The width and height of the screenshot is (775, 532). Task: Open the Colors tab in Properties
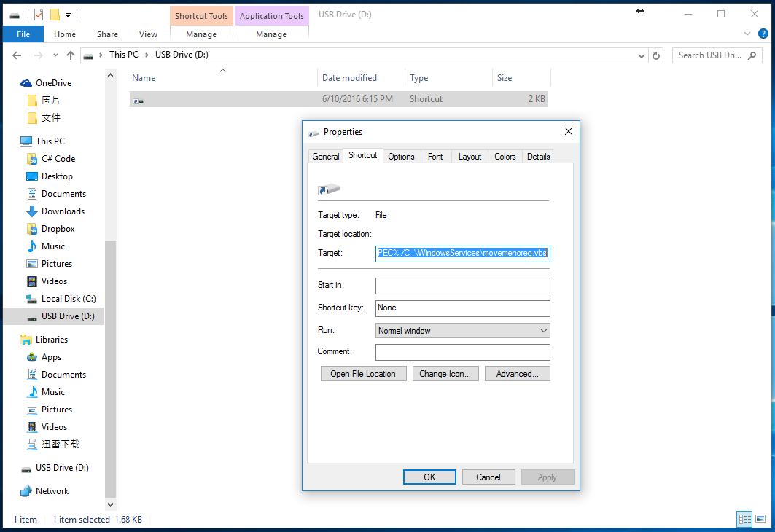[x=505, y=157]
